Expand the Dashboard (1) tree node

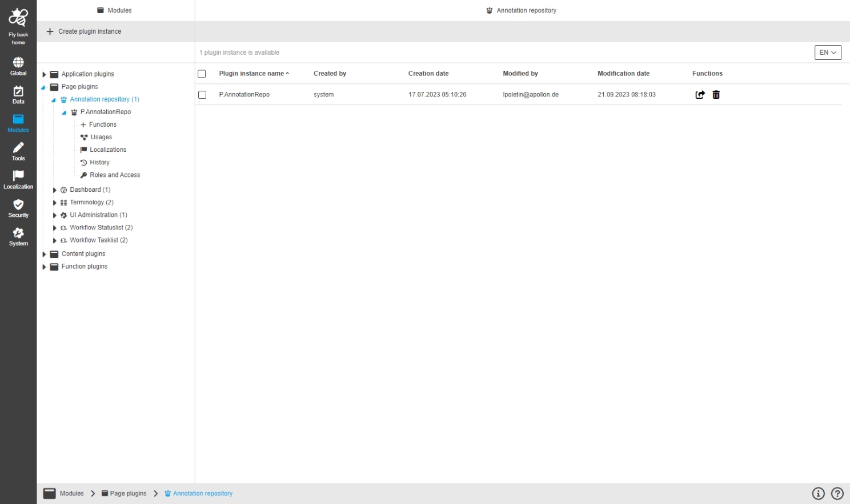[x=54, y=190]
